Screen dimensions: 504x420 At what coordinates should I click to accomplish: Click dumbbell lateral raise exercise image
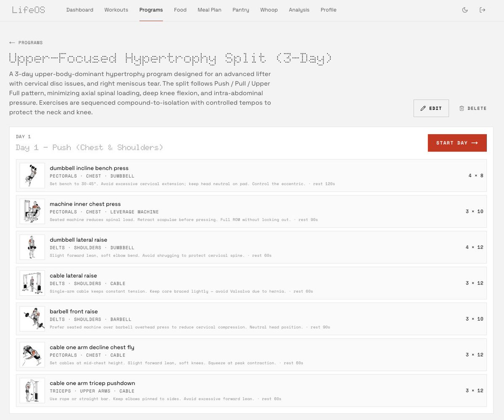point(32,248)
